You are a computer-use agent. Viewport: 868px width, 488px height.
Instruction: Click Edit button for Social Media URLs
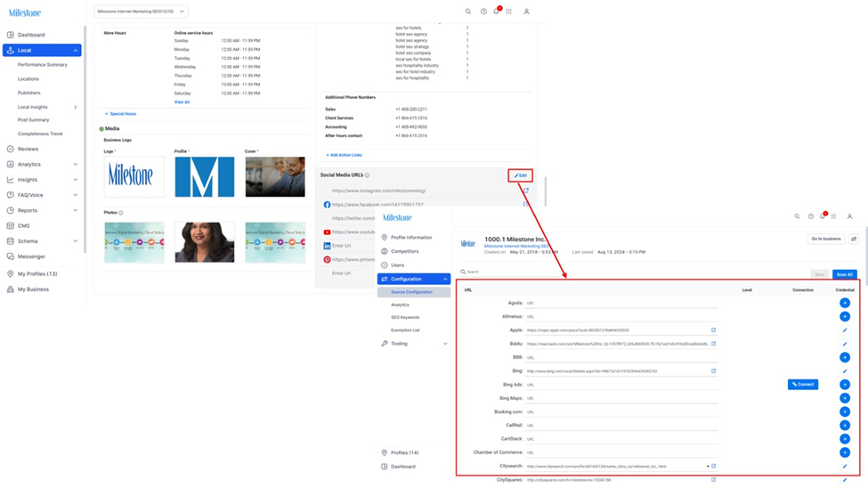(x=521, y=175)
